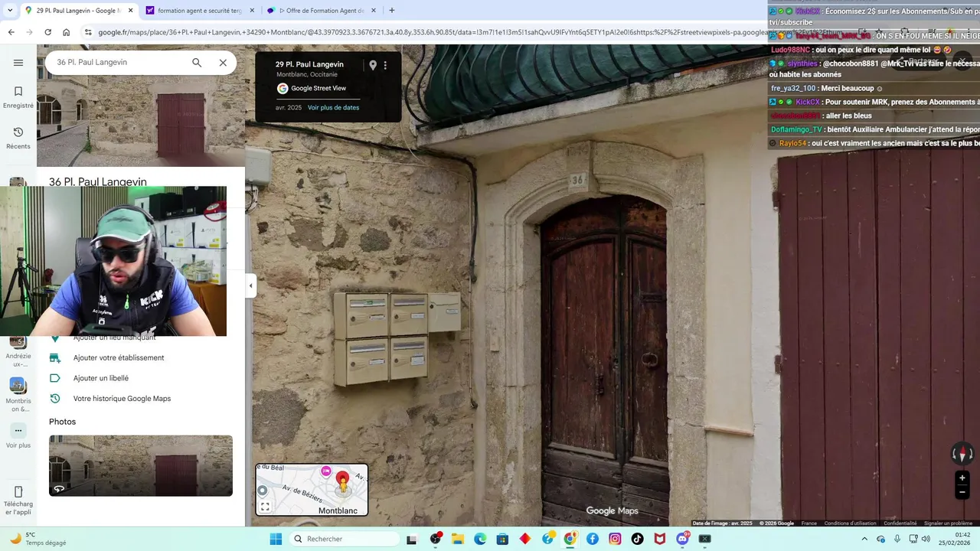
Task: Collapse the side panel with arrow
Action: 250,285
